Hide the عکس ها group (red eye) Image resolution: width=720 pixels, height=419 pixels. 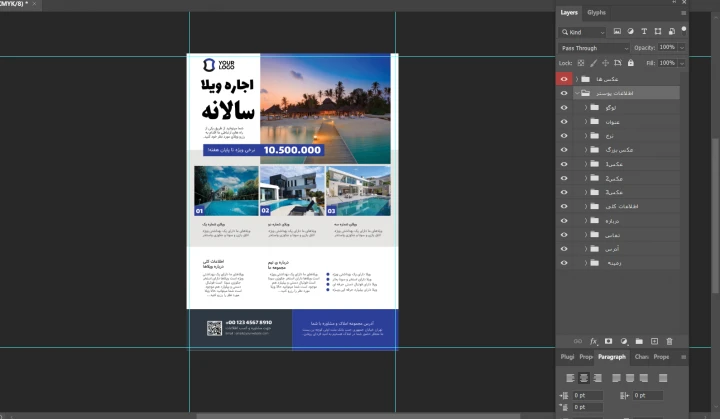(564, 79)
